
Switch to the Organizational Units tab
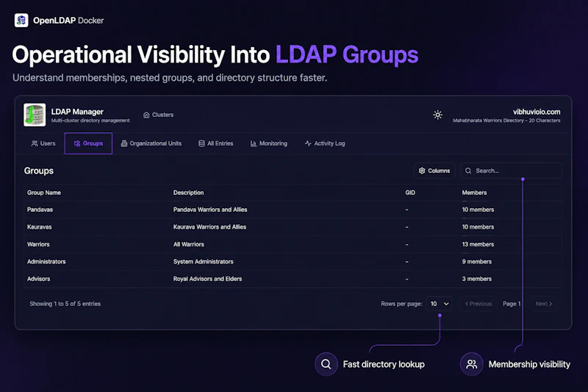pos(151,143)
